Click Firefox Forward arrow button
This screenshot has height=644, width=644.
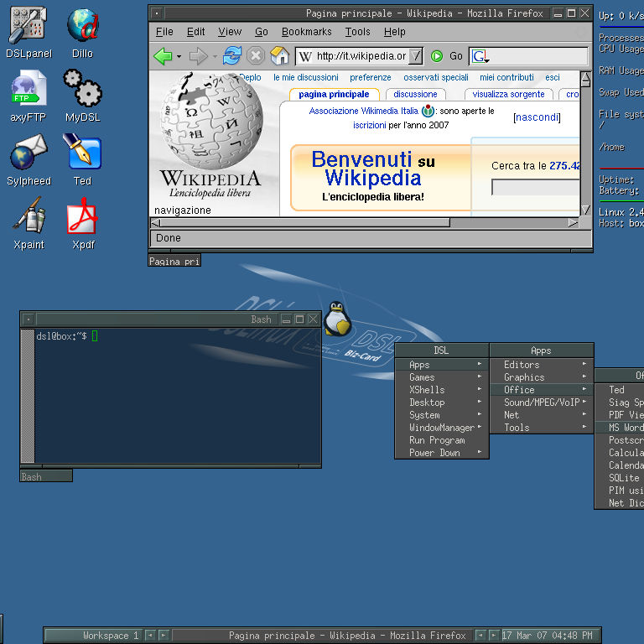pos(200,56)
